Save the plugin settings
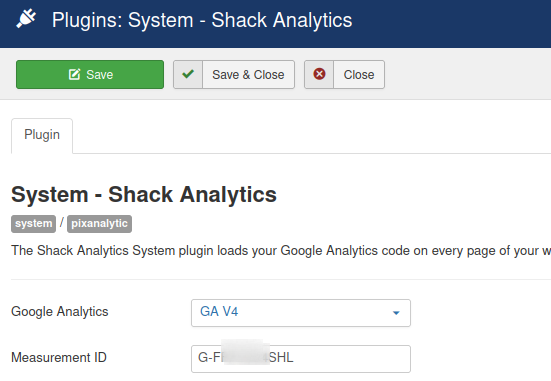Image resolution: width=551 pixels, height=381 pixels. (x=90, y=75)
